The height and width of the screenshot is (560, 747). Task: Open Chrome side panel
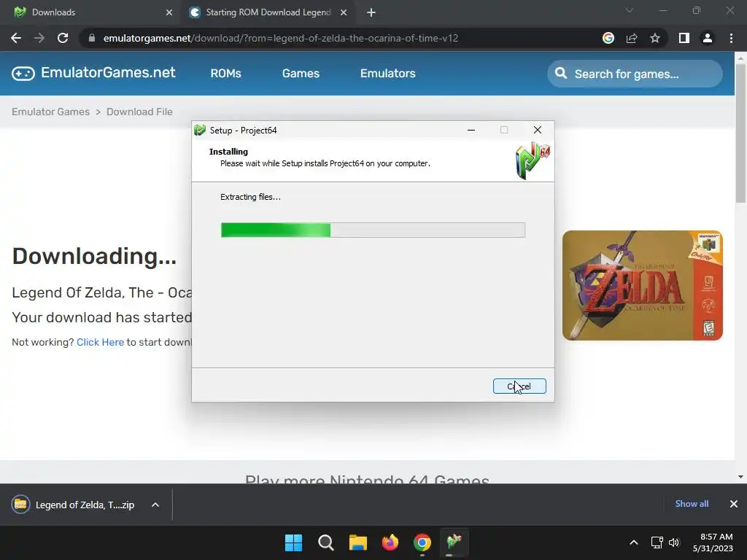684,38
